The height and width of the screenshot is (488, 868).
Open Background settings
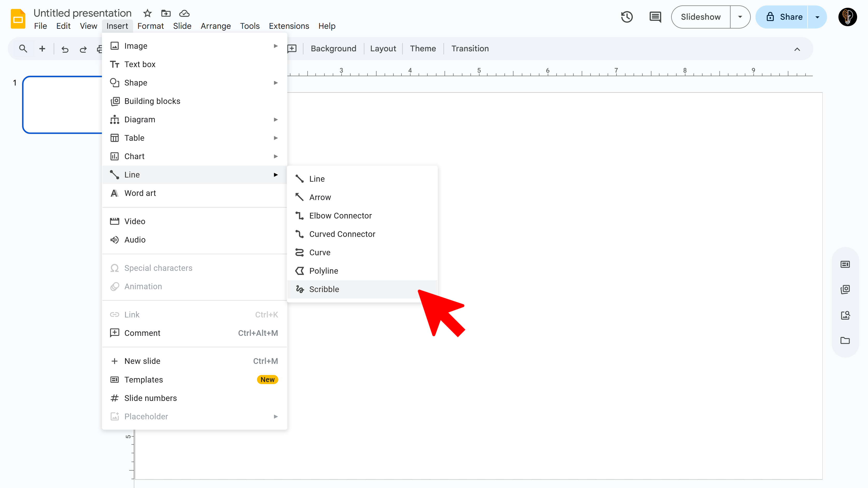(x=333, y=48)
